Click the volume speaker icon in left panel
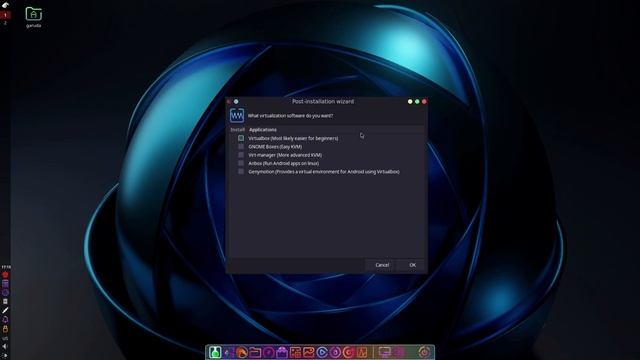The width and height of the screenshot is (640, 360). point(5,347)
